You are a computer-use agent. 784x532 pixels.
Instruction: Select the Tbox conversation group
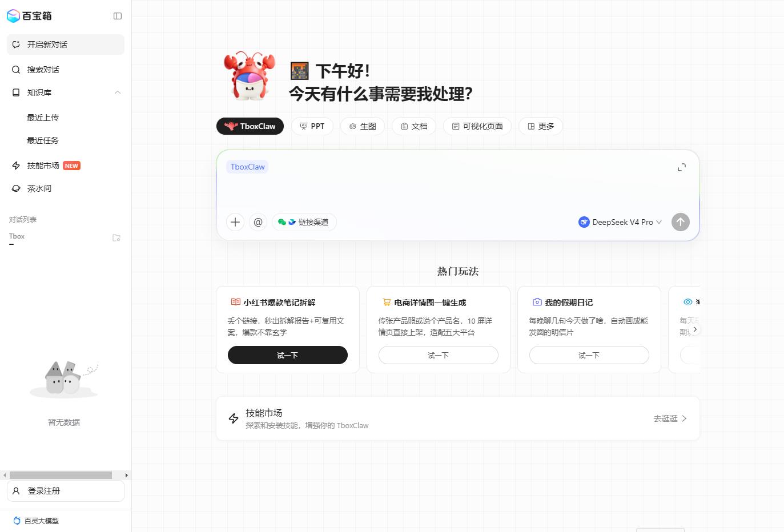(17, 236)
